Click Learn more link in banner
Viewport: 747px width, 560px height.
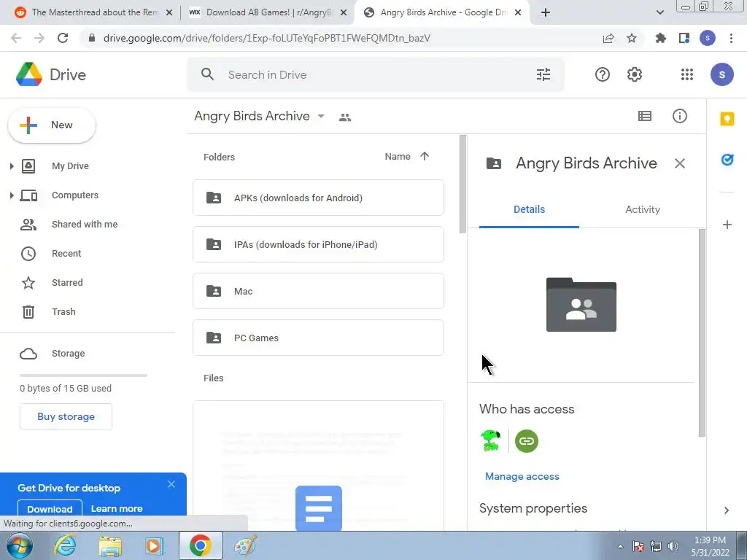click(117, 508)
